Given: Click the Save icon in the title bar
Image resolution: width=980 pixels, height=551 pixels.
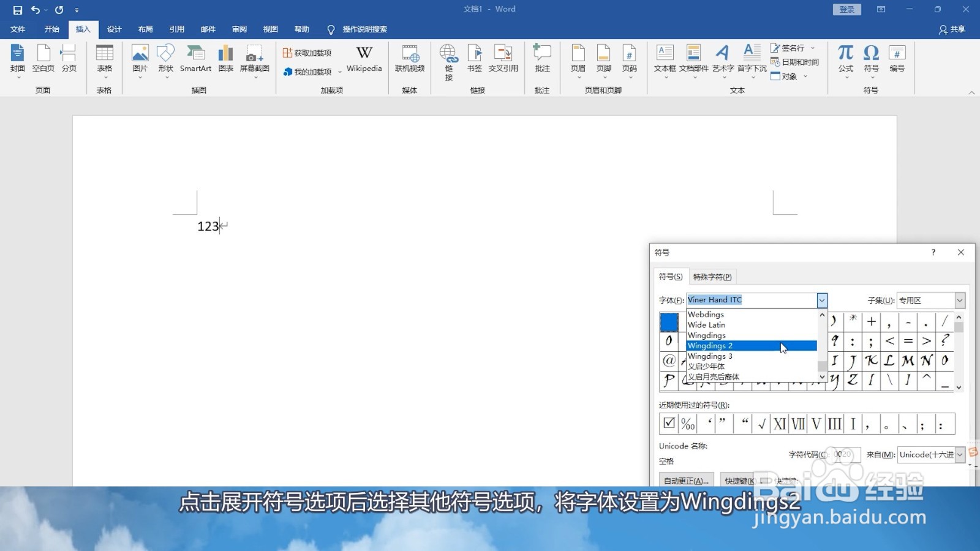Looking at the screenshot, I should pyautogui.click(x=17, y=10).
